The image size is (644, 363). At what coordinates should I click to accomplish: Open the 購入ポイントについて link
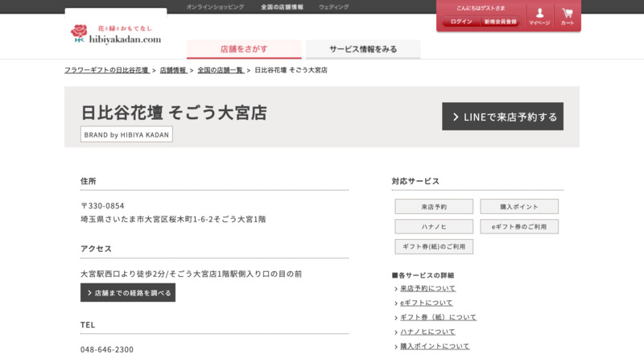(x=435, y=346)
